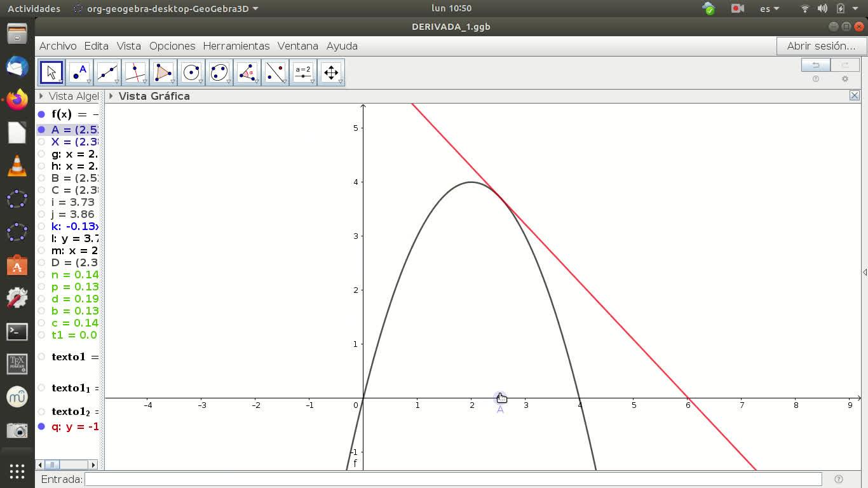
Task: Collapse the Vista Gráfica panel arrow
Action: click(x=111, y=96)
